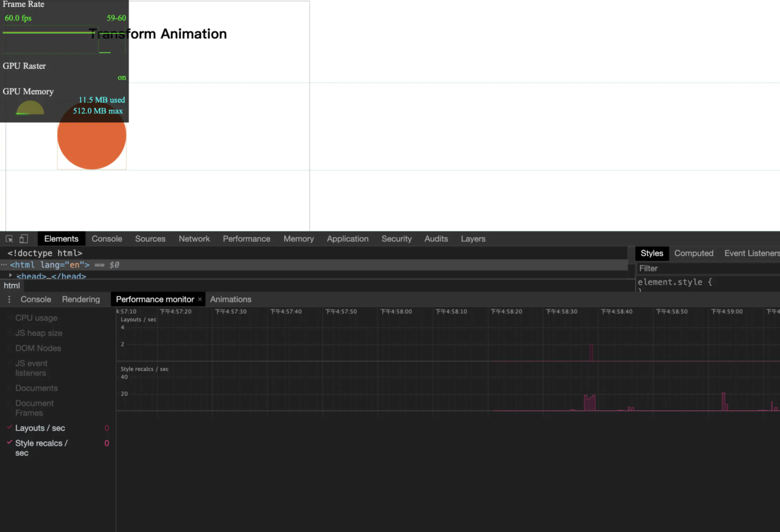Enable the JS heap size metric
The image size is (780, 532).
[x=39, y=333]
